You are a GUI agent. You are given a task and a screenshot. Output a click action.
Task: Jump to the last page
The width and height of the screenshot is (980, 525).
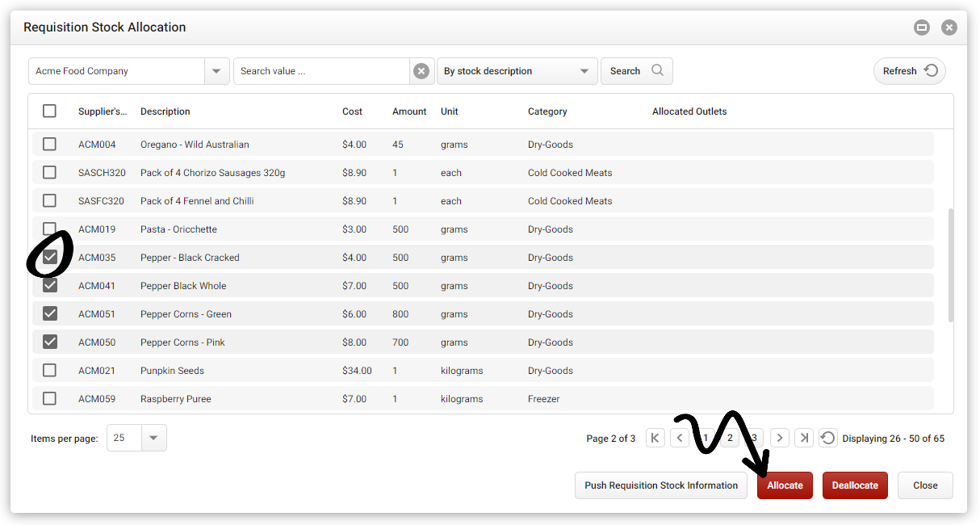[804, 437]
